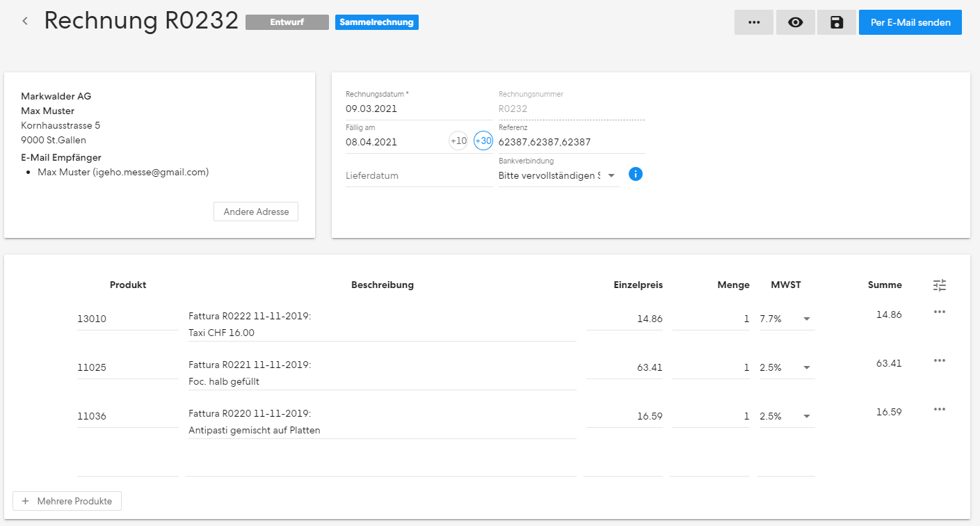This screenshot has height=526, width=980.
Task: Save invoice using the floppy disk icon
Action: [837, 22]
